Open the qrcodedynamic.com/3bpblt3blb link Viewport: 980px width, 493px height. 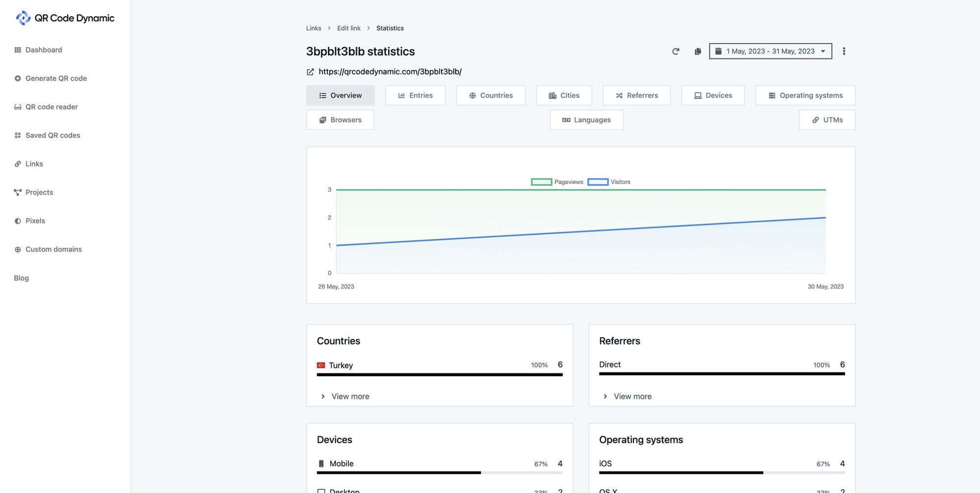point(390,72)
